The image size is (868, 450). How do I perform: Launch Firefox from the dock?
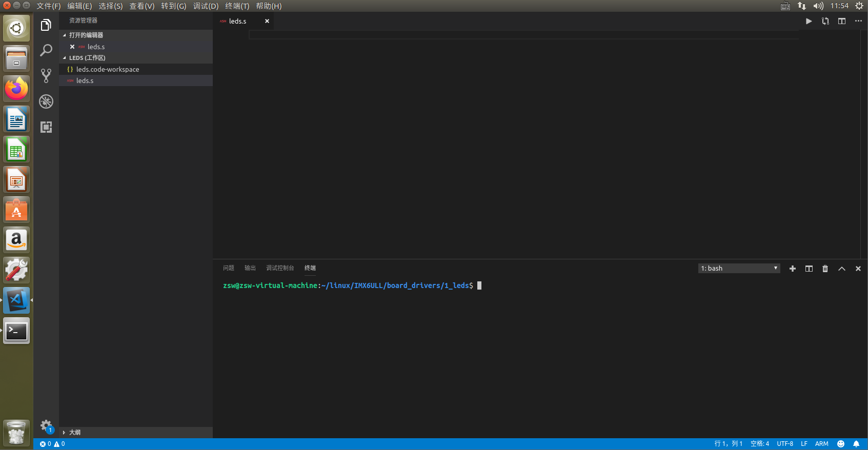click(16, 89)
